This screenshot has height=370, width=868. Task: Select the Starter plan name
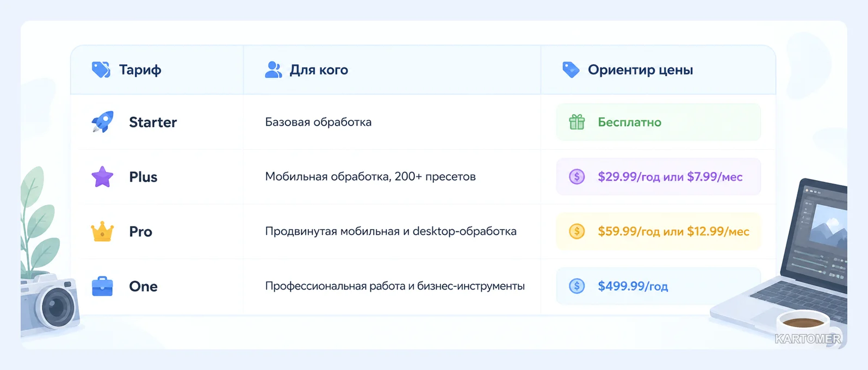tap(153, 122)
